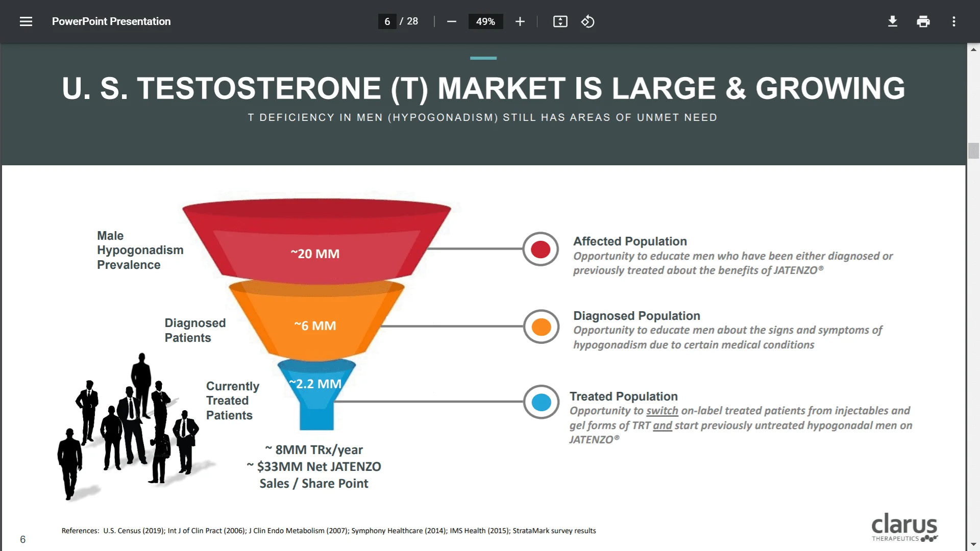The image size is (980, 551).
Task: Toggle fit to page view
Action: 560,21
